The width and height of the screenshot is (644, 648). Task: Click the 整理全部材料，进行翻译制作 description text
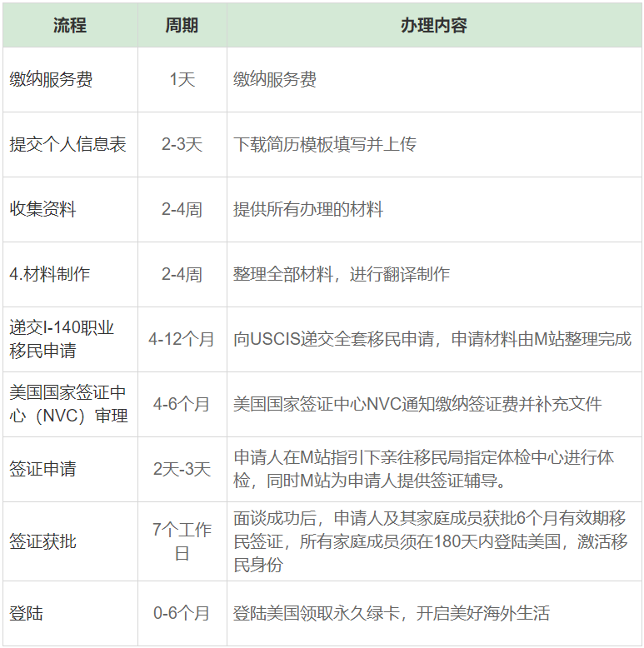(342, 274)
